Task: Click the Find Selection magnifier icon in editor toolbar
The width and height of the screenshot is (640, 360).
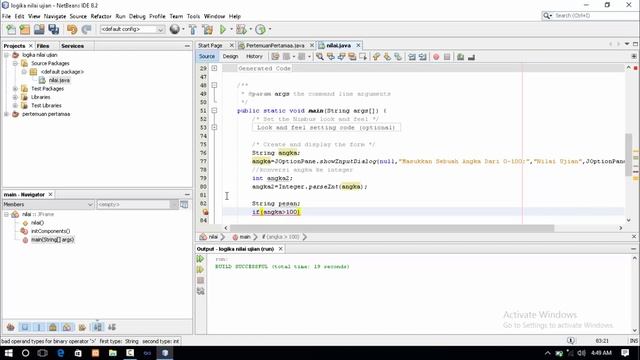Action: click(x=320, y=57)
